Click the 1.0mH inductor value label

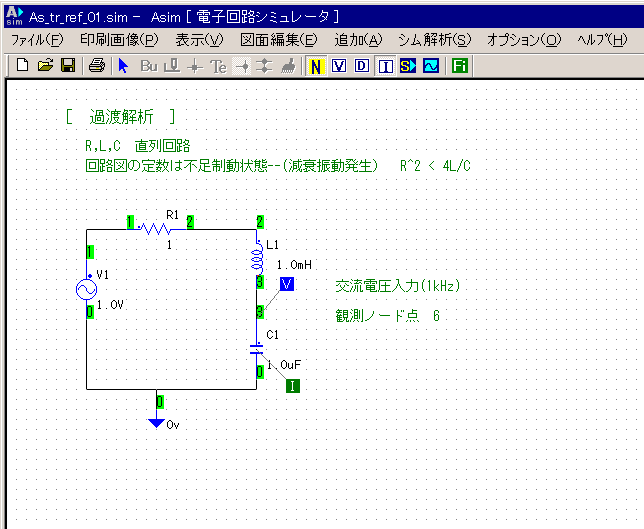(294, 265)
